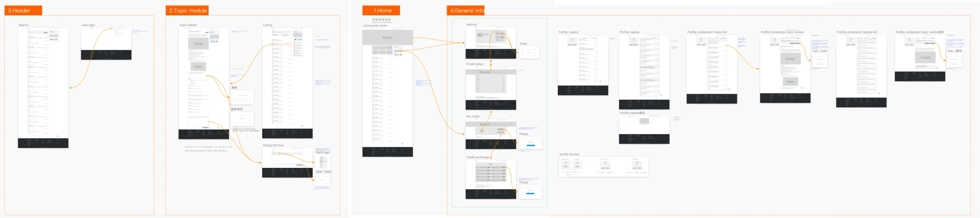
Task: Click the 'Credit detail' artboard title
Action: (x=475, y=64)
